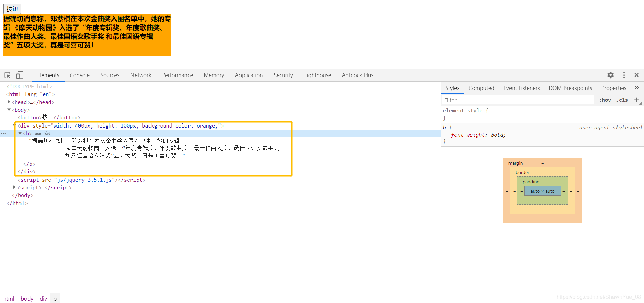Open the DOM Breakpoints sidebar tab

click(x=570, y=88)
